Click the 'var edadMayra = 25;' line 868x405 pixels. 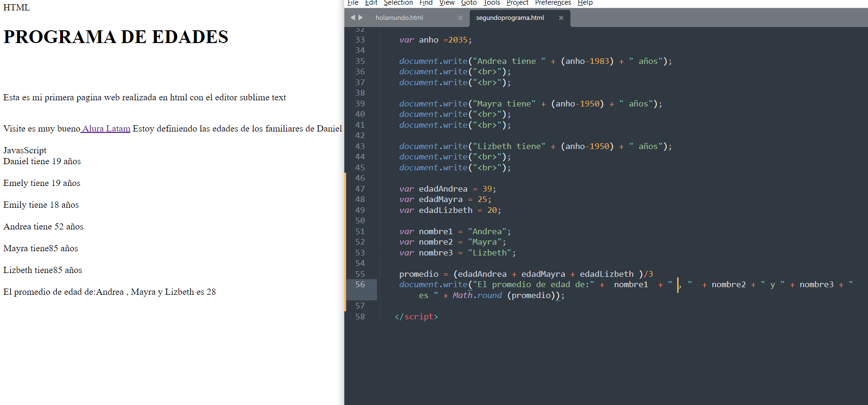point(445,199)
